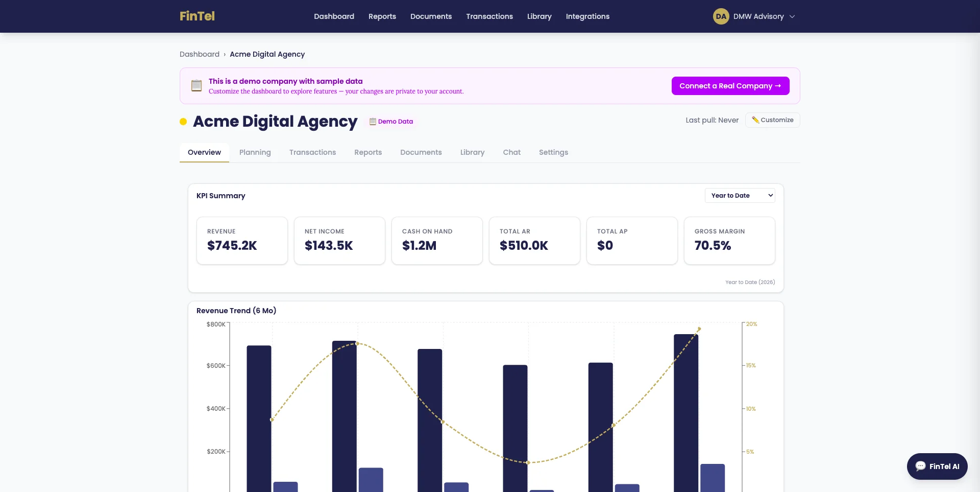This screenshot has width=980, height=492.
Task: Click the yellow status dot beside Acme Digital Agency
Action: [183, 122]
